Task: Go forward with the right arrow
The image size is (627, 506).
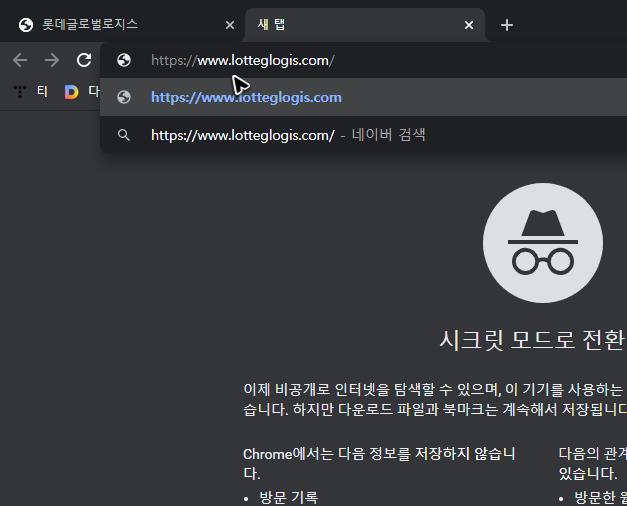Action: click(52, 60)
